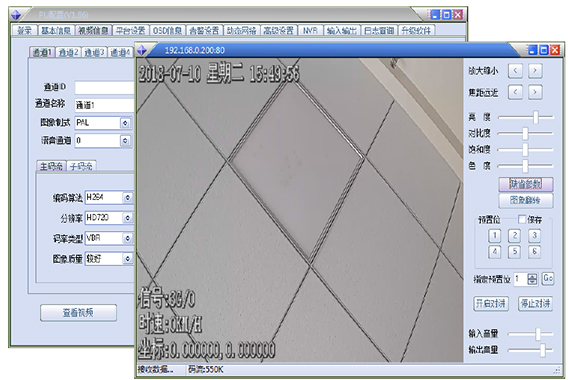The image size is (570, 380).
Task: Select preset position button 5
Action: tap(514, 252)
